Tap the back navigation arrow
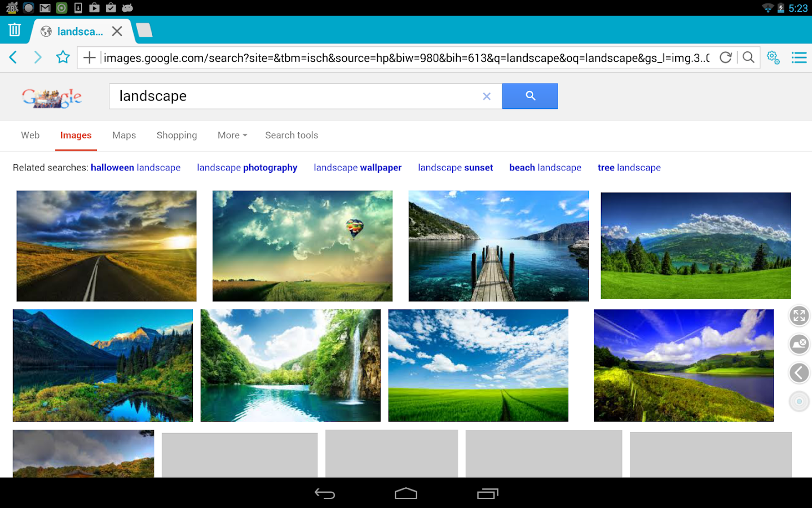Image resolution: width=812 pixels, height=508 pixels. click(13, 57)
